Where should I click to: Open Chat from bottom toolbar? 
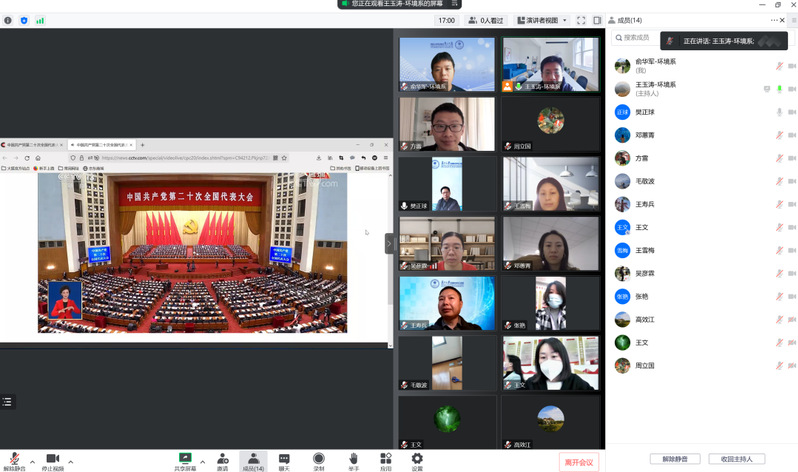(x=284, y=461)
